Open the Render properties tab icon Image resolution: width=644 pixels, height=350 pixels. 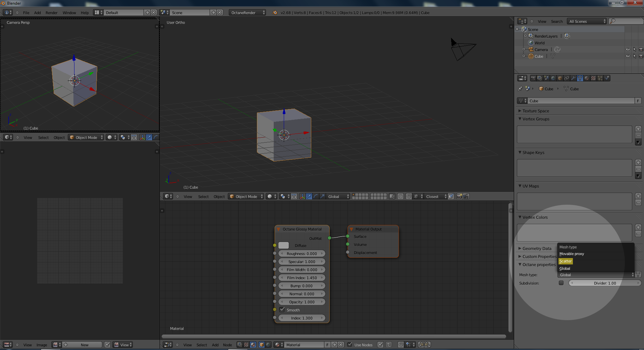click(x=533, y=78)
